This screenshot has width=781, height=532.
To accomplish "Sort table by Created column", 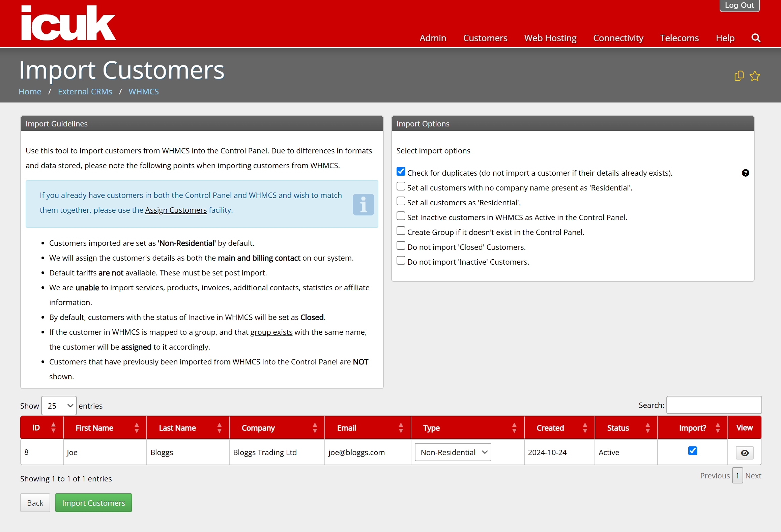I will tap(560, 427).
